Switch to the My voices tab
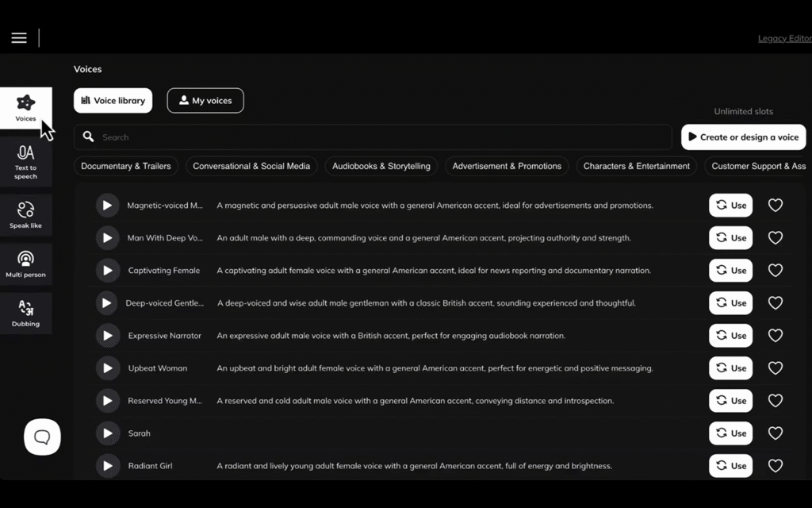The image size is (812, 508). click(x=205, y=100)
